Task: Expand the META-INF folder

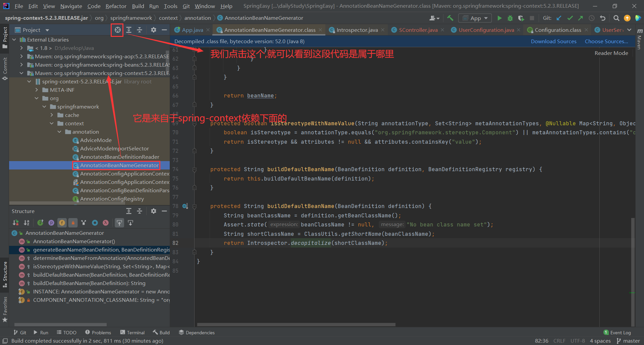Action: point(37,90)
